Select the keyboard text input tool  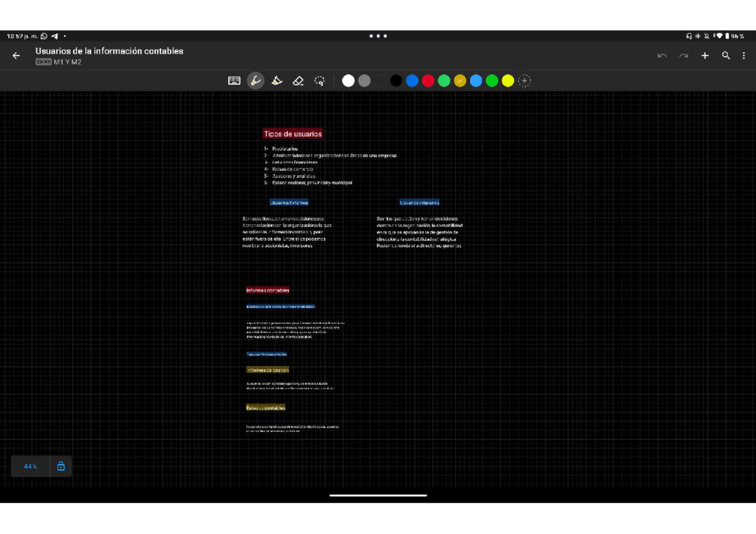click(234, 81)
